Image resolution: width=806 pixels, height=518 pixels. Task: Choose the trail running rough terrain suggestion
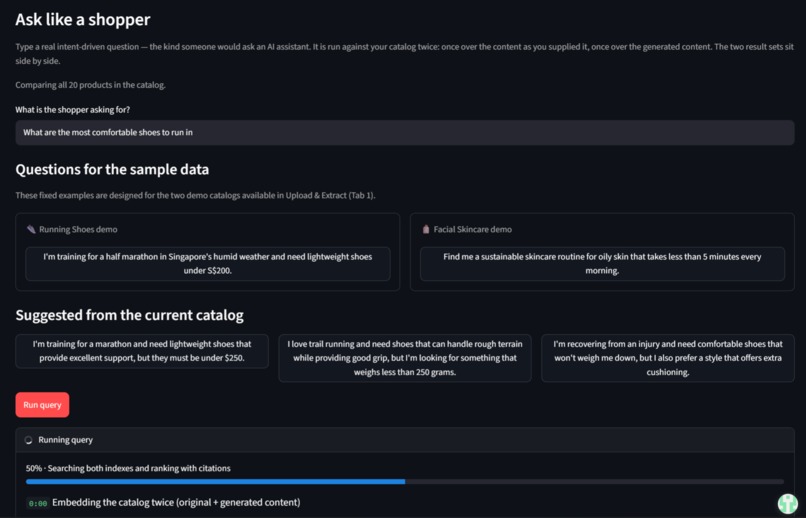tap(405, 358)
